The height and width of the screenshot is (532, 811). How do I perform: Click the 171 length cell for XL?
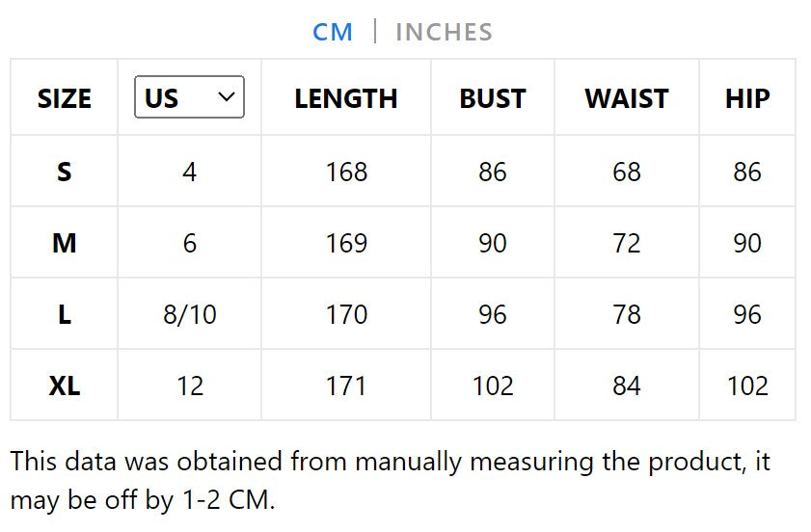pos(346,386)
